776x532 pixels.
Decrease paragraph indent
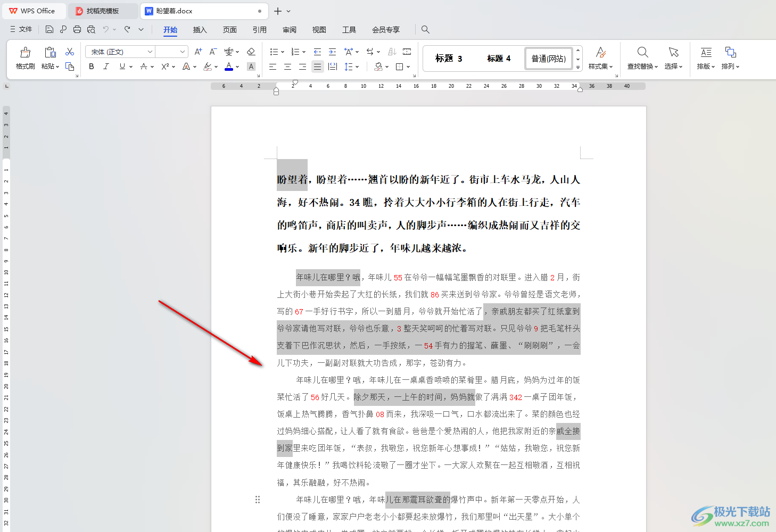pyautogui.click(x=317, y=52)
